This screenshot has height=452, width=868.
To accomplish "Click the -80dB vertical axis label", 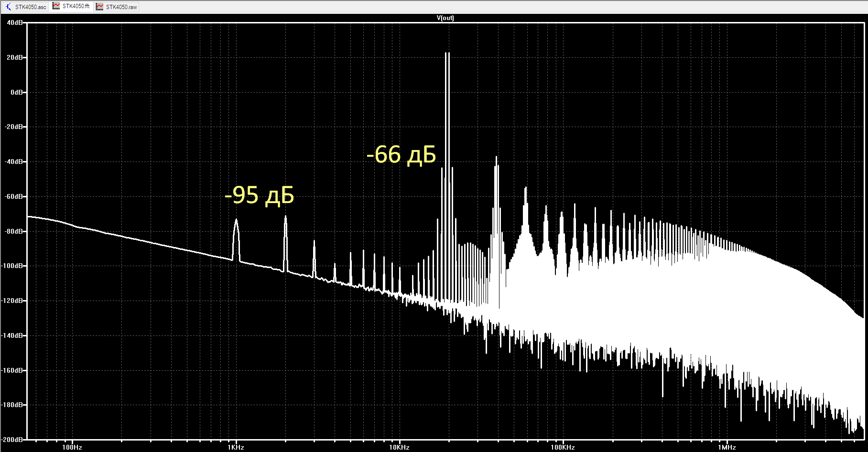I will 13,231.
